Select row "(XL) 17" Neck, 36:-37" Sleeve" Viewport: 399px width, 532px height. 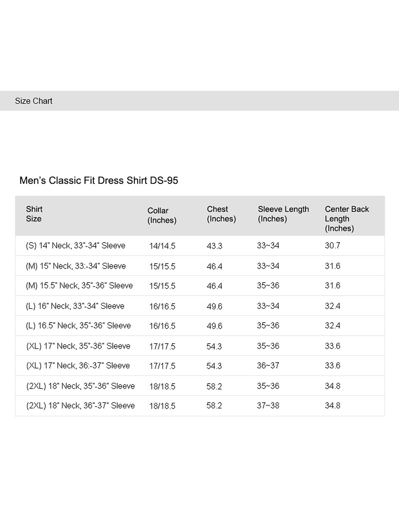tap(200, 366)
